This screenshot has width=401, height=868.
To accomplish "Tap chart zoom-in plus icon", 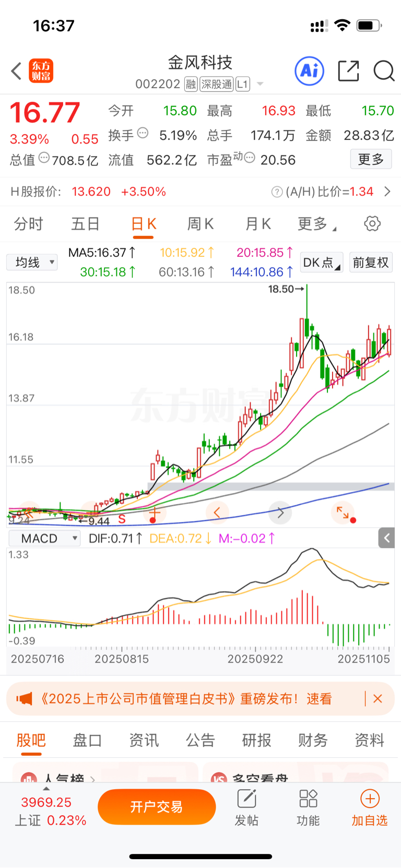I will [155, 514].
